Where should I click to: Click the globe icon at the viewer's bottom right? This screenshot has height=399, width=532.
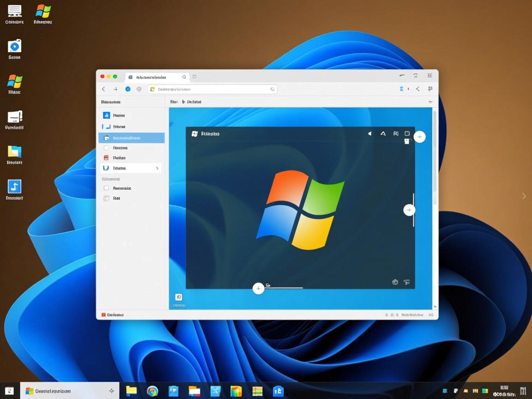click(x=395, y=282)
